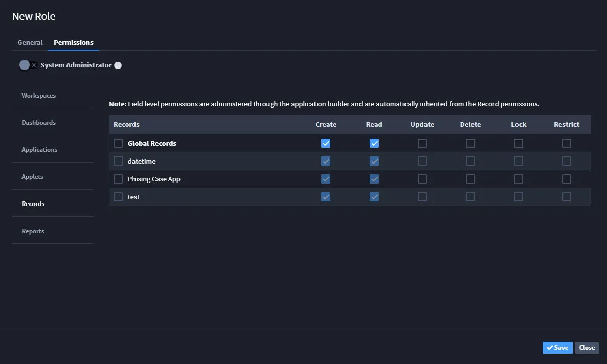Enable Delete for Phising Case App

[470, 179]
